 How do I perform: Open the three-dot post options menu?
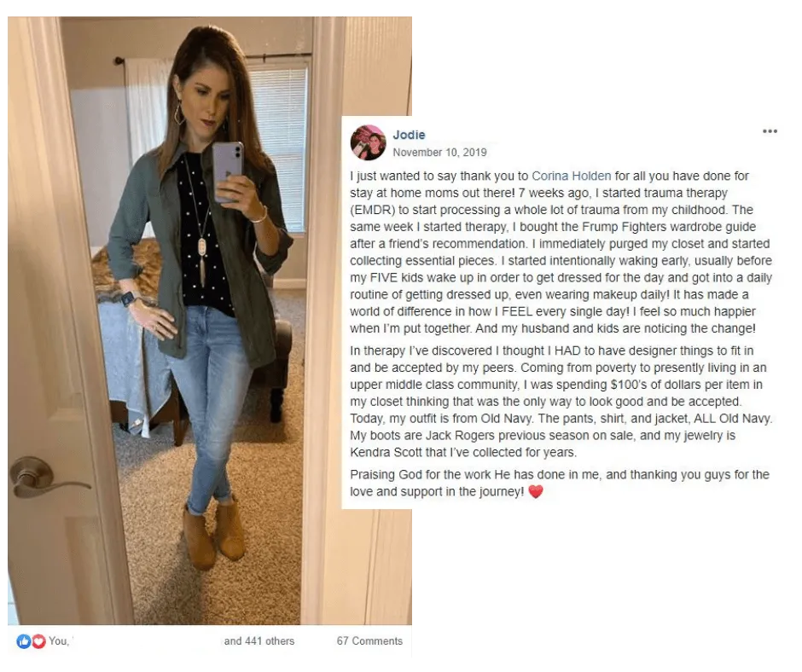tap(770, 131)
